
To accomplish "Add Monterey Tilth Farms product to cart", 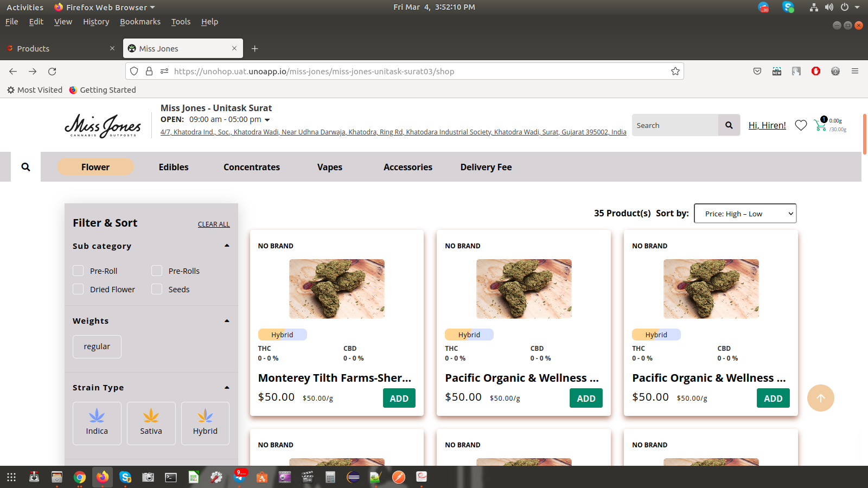I will coord(399,399).
